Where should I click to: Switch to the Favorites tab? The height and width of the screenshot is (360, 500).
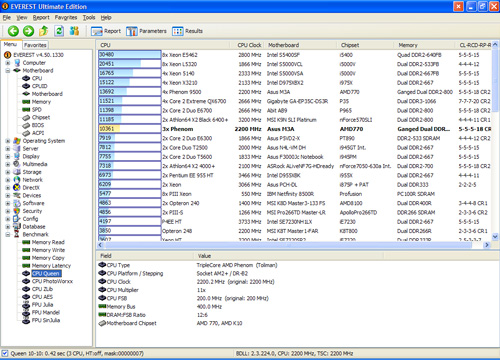click(35, 45)
